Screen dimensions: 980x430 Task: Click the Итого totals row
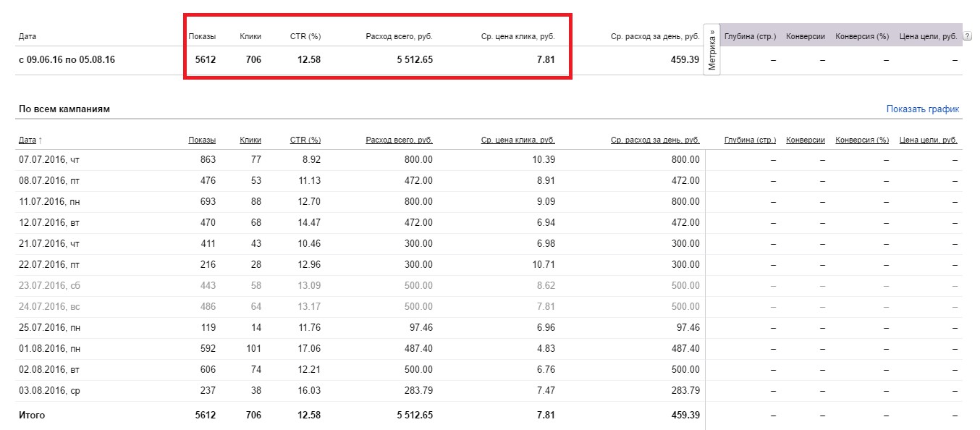click(490, 416)
